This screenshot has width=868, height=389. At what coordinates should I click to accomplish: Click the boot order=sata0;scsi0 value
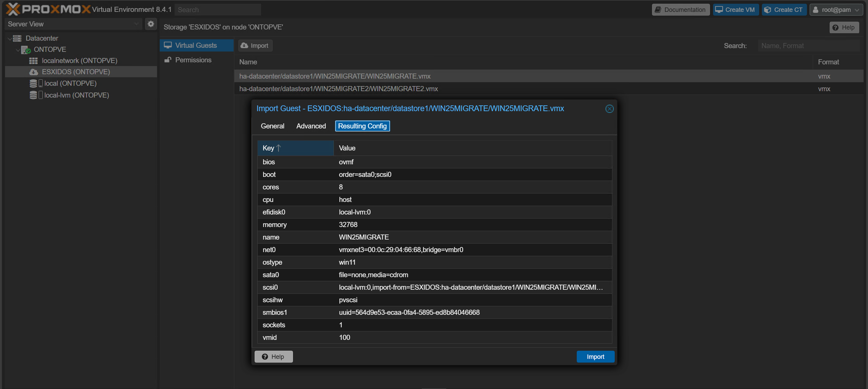[365, 175]
